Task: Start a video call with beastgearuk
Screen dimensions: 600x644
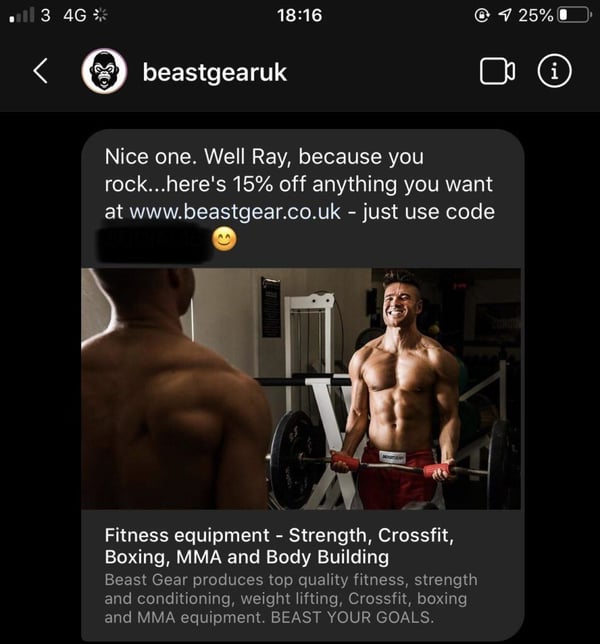Action: [497, 71]
